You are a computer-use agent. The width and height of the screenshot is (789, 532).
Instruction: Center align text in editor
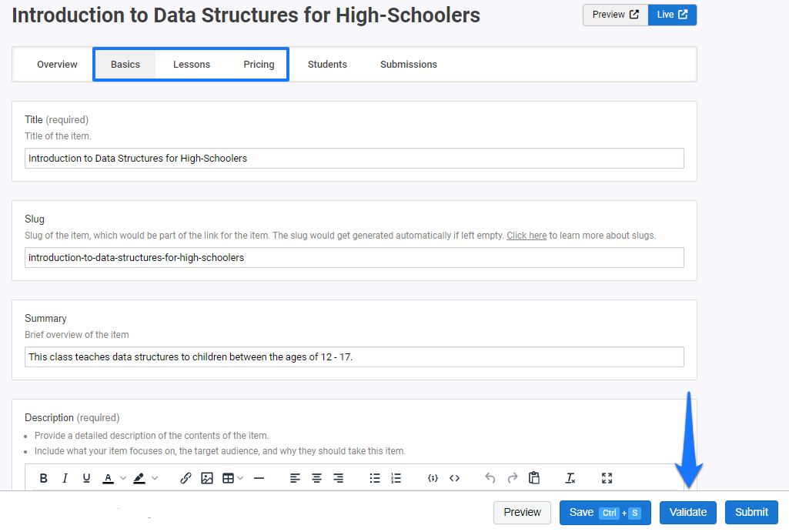[x=316, y=478]
